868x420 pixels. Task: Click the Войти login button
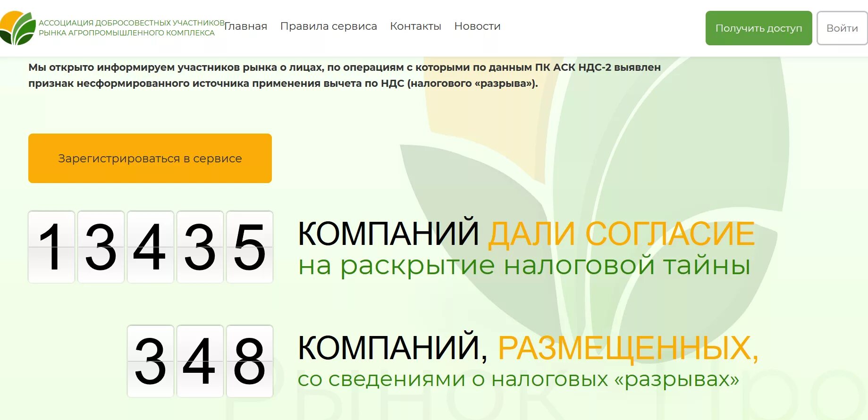[x=842, y=28]
